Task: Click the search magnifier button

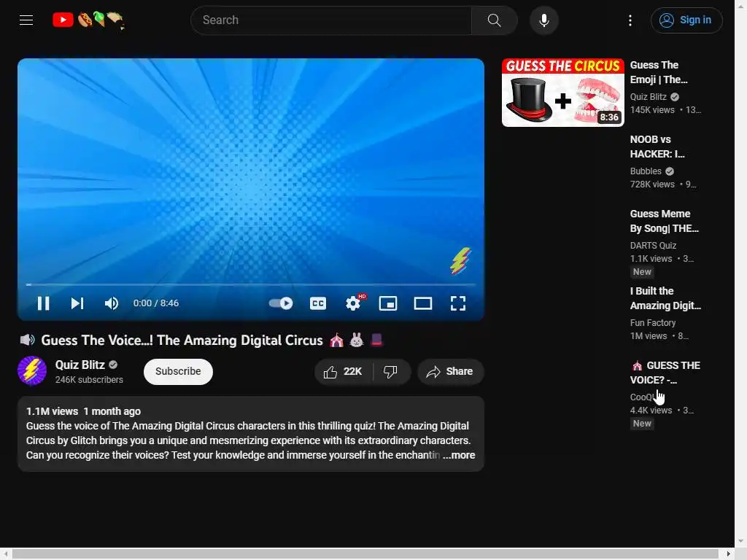Action: 494,20
